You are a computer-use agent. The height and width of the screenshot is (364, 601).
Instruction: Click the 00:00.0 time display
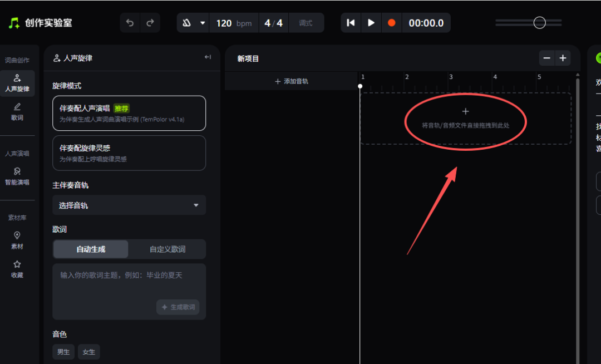coord(426,23)
